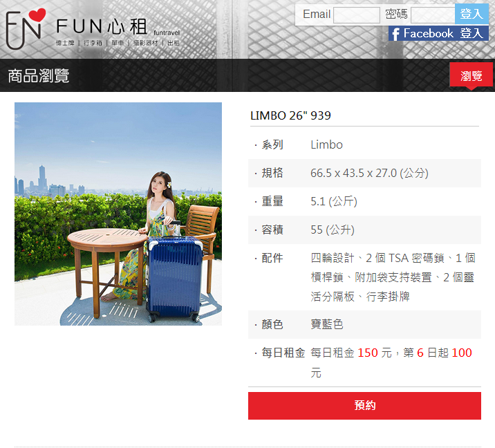Click the FUN heart logo icon
The width and height of the screenshot is (495, 448).
[26, 28]
